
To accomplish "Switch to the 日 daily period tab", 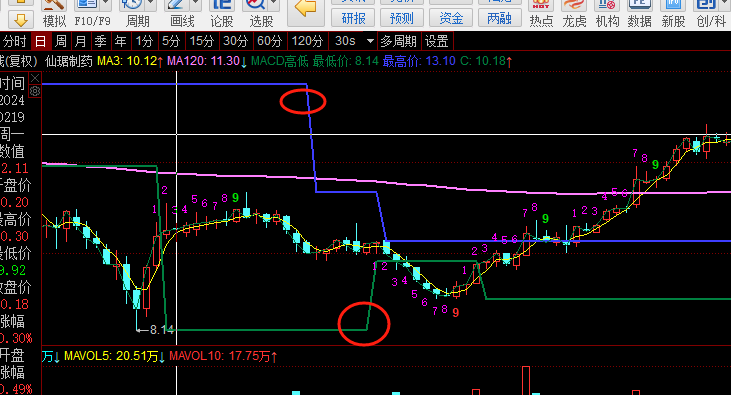I will [41, 41].
